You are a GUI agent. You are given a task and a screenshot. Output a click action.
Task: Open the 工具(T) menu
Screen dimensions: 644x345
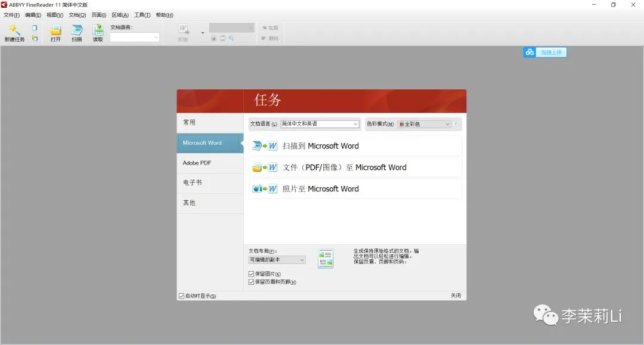tap(142, 15)
